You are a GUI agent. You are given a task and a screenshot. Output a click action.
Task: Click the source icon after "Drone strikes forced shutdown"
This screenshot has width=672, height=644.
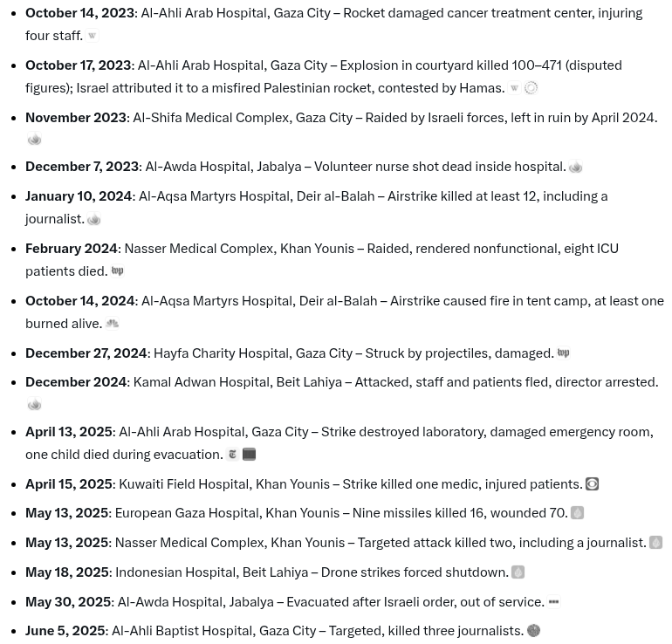[518, 572]
